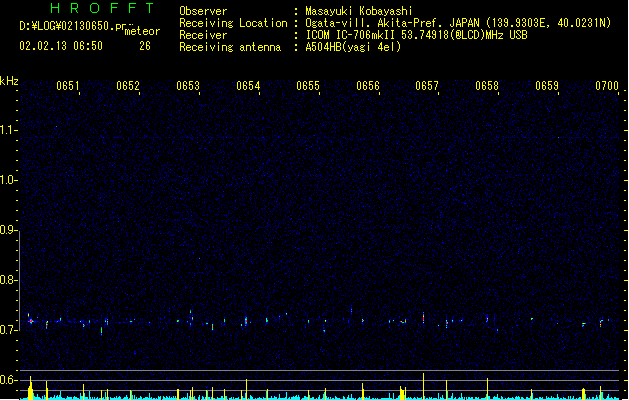Click the meteor label
This screenshot has width=629, height=400.
[x=142, y=31]
